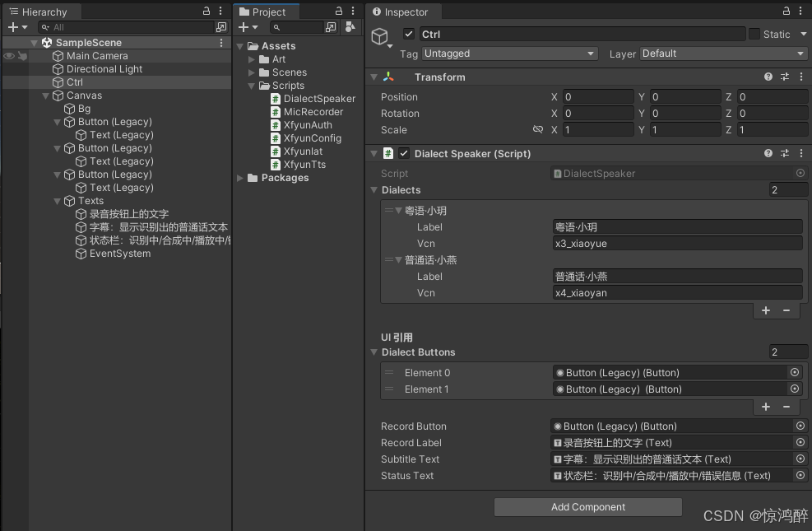Open Project create plus dropdown
This screenshot has width=812, height=531.
(x=248, y=27)
